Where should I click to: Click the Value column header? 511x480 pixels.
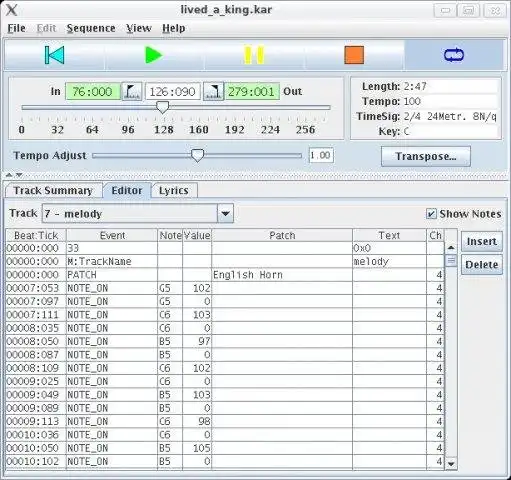(197, 236)
